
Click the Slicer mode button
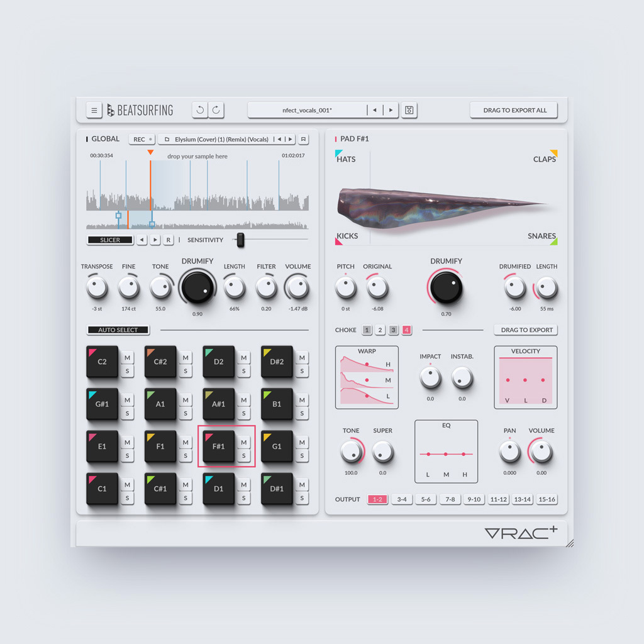[x=110, y=240]
